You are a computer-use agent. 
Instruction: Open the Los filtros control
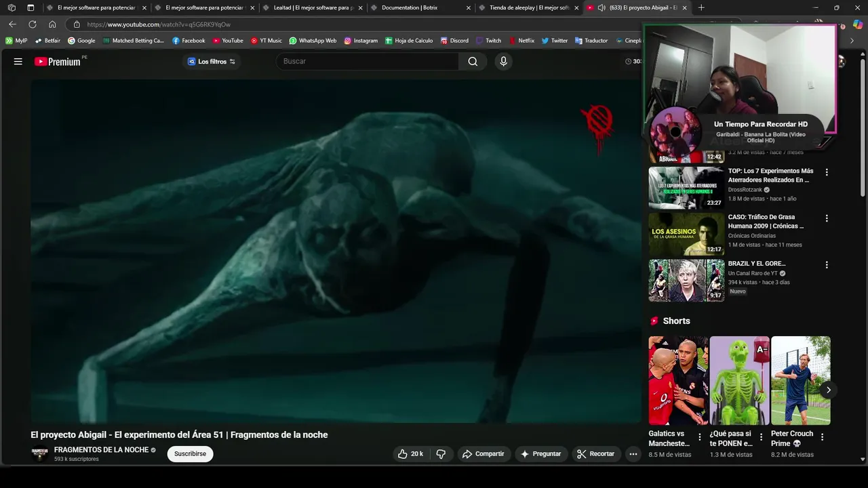point(212,62)
